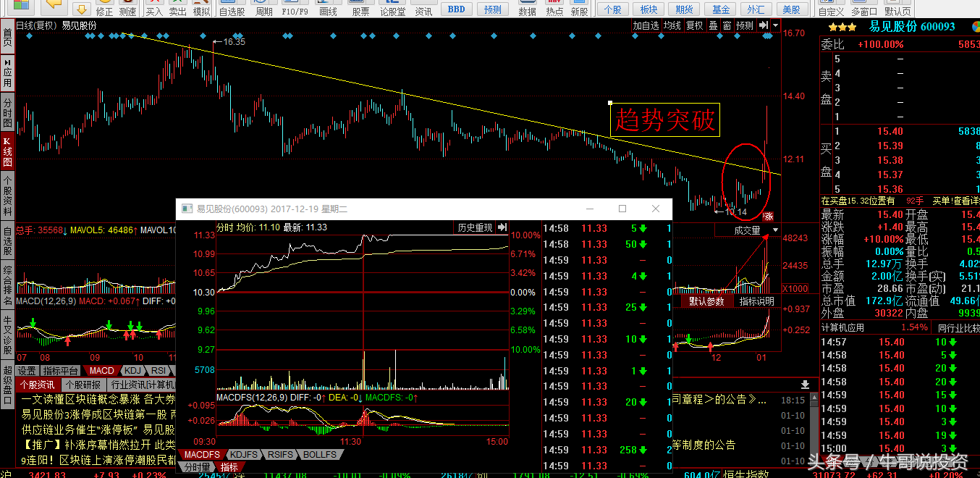Open the 资讯 news toolbar icon

pyautogui.click(x=423, y=9)
